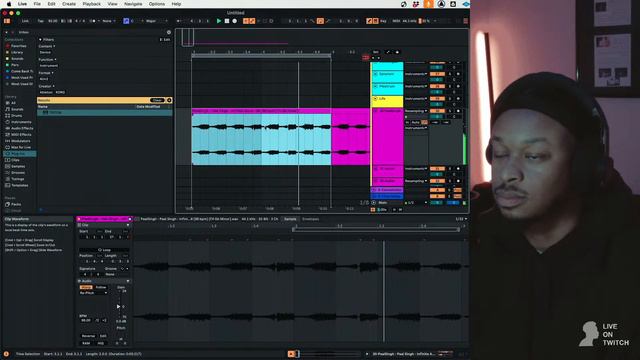Image resolution: width=640 pixels, height=360 pixels.
Task: Expand the Format filter group
Action: [x=46, y=73]
